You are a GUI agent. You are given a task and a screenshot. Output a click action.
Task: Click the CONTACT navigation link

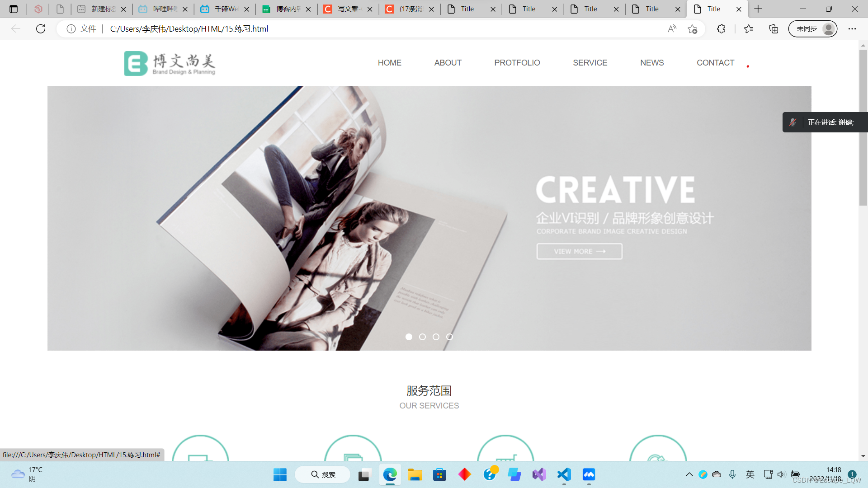(715, 63)
